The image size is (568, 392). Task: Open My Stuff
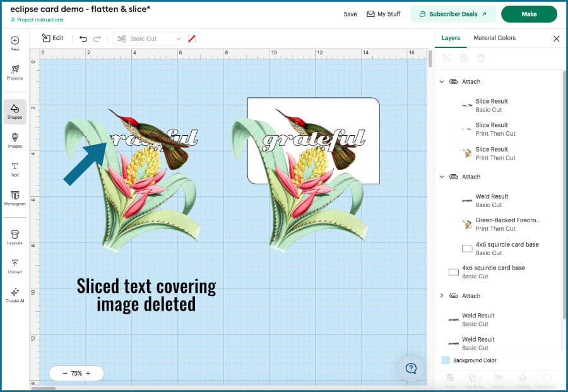pyautogui.click(x=383, y=14)
